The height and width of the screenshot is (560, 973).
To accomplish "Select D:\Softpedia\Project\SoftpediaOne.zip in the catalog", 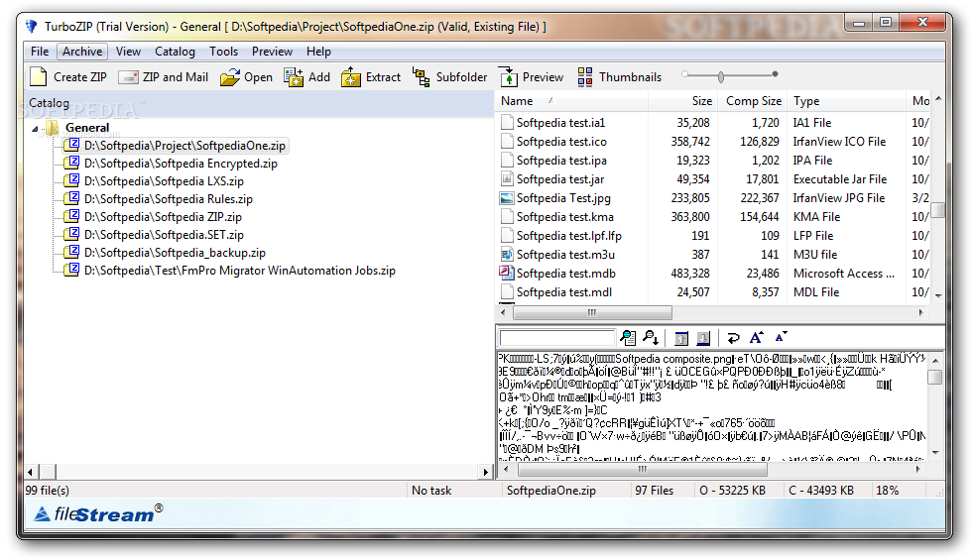I will (x=184, y=146).
